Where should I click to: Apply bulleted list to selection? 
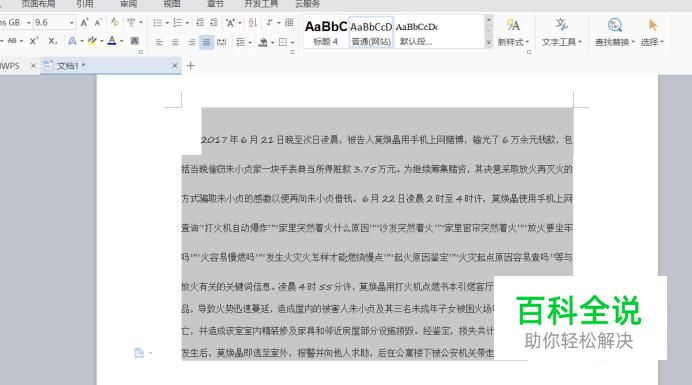click(158, 23)
